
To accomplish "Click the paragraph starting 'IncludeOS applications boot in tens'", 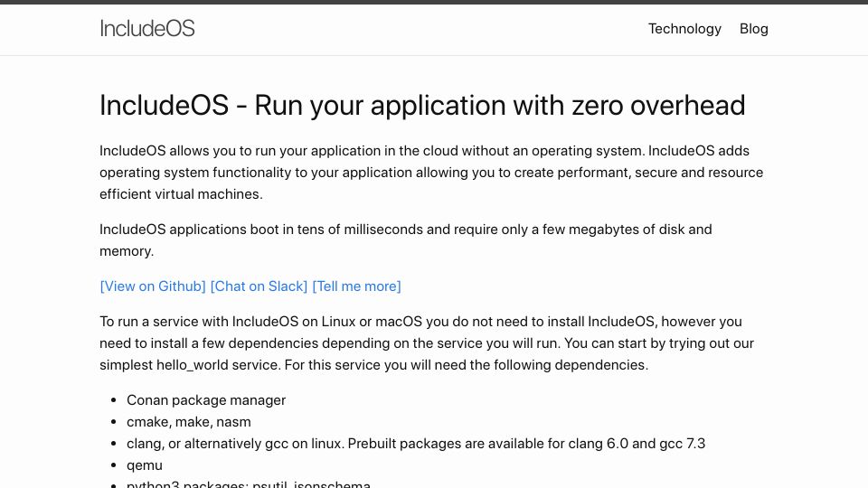I will coord(406,240).
